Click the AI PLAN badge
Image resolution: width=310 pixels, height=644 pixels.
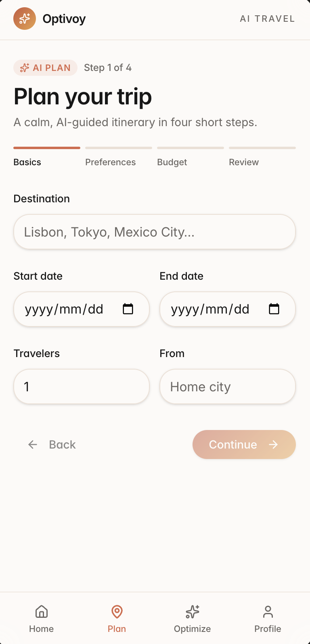click(45, 68)
